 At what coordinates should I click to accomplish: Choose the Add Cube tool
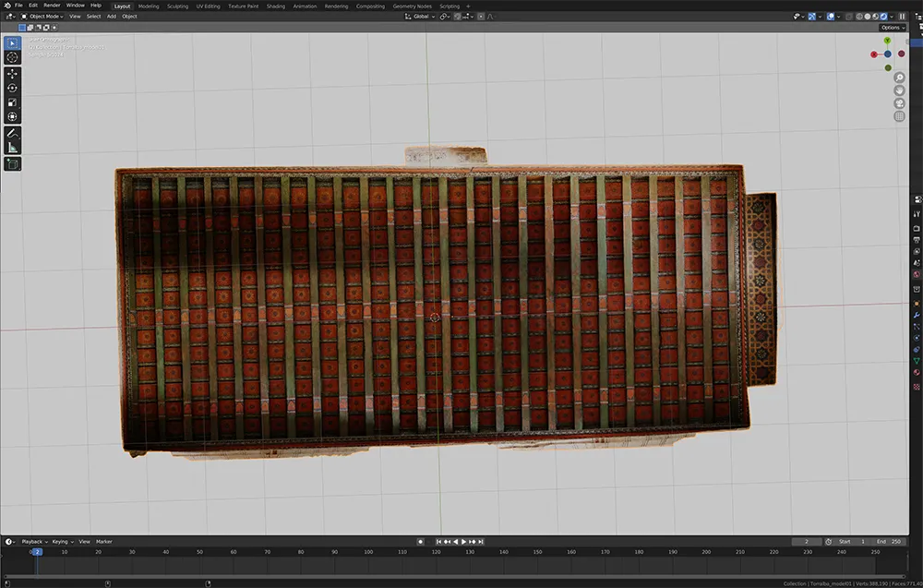tap(12, 164)
